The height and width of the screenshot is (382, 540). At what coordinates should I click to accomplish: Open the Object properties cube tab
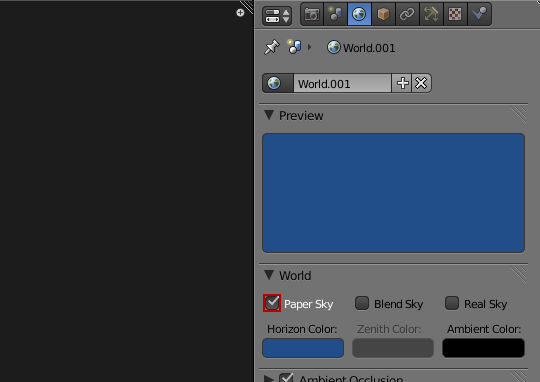pyautogui.click(x=383, y=14)
